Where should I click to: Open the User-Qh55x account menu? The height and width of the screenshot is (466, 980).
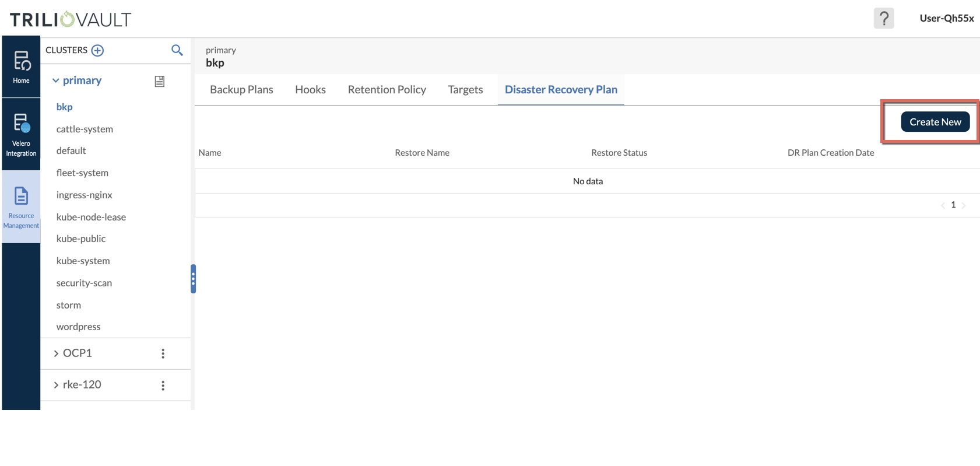946,19
